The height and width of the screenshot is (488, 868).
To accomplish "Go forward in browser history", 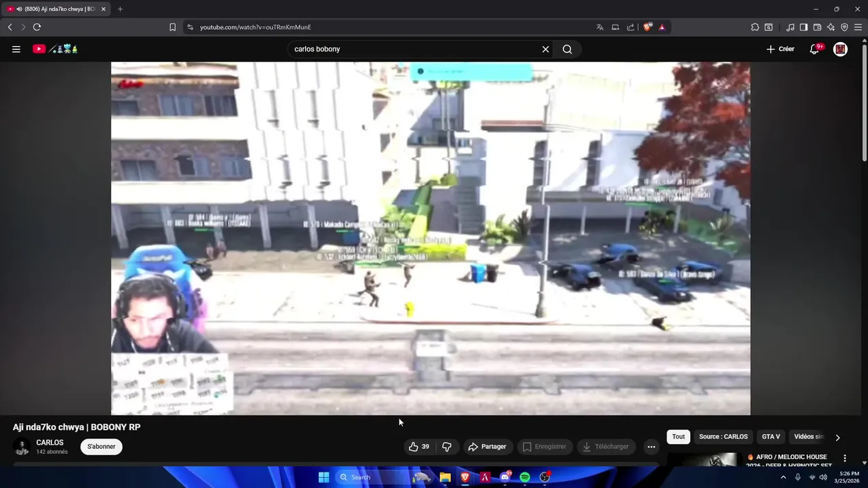I will tap(23, 27).
